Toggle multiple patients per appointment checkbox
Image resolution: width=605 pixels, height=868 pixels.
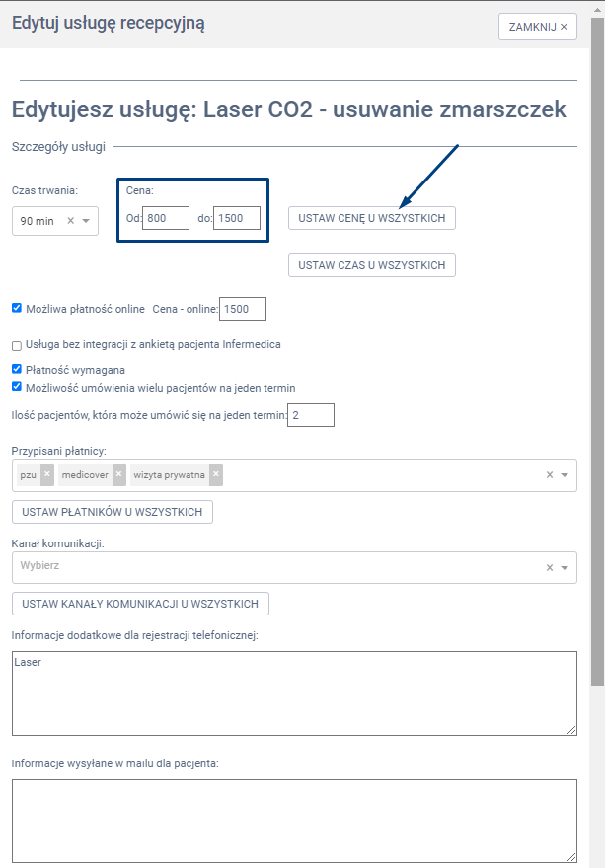17,387
